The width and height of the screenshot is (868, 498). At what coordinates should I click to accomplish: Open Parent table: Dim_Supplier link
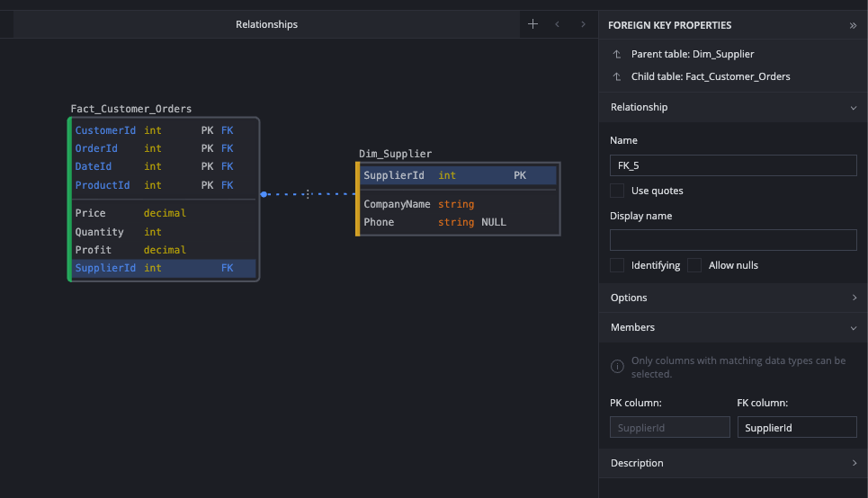click(693, 54)
